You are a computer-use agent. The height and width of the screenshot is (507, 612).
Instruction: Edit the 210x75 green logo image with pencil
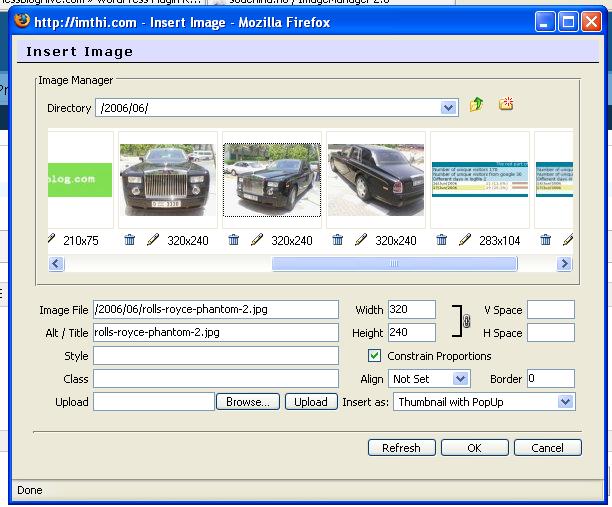pos(52,238)
